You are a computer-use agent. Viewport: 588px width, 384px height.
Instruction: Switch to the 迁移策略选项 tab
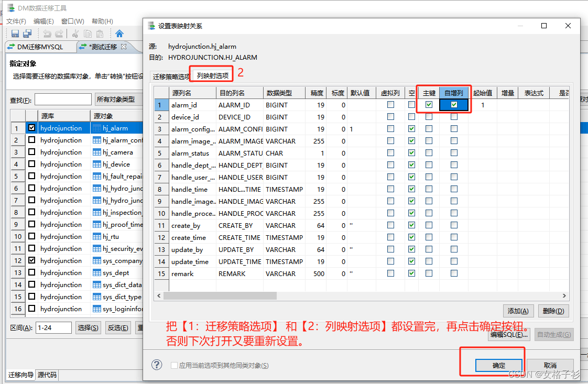171,76
